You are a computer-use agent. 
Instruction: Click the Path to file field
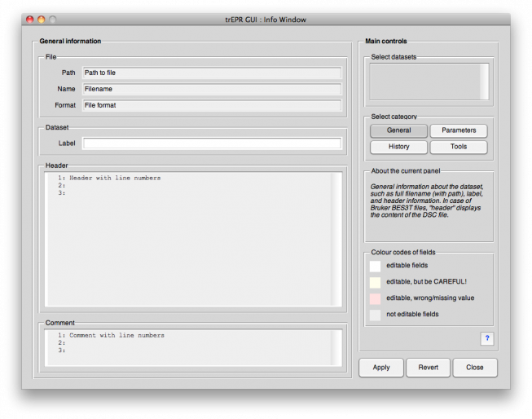tap(212, 73)
